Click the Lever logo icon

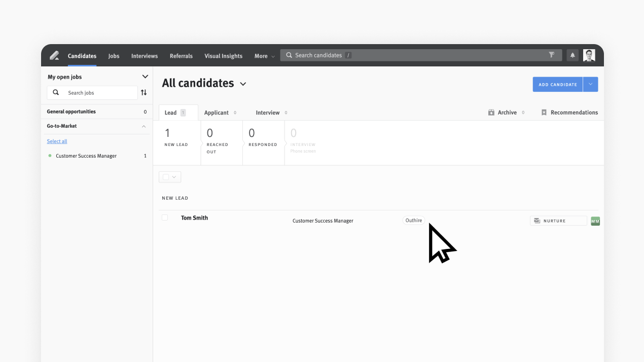pyautogui.click(x=54, y=56)
